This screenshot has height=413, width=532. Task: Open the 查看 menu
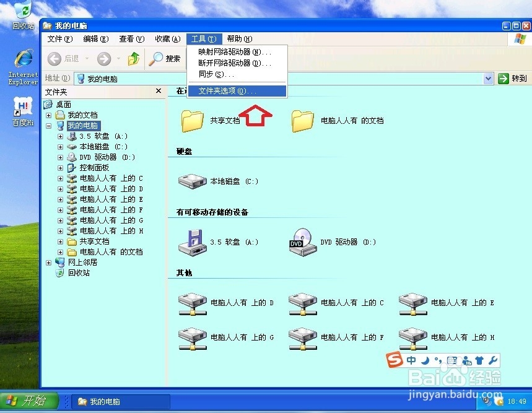[x=130, y=38]
